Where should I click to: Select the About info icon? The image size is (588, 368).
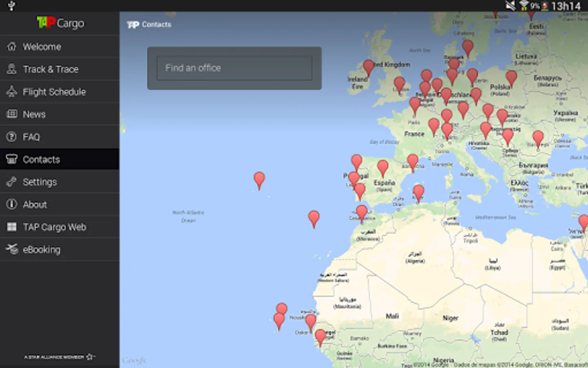point(12,204)
